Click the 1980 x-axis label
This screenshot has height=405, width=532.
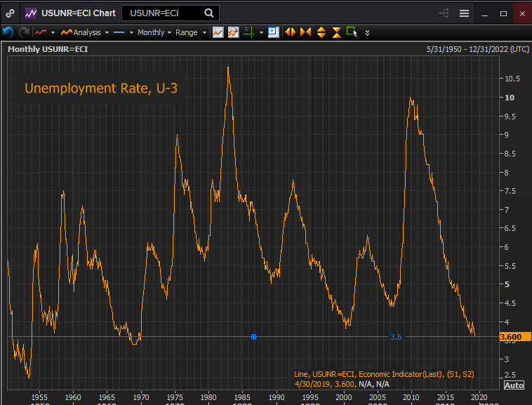coord(208,397)
